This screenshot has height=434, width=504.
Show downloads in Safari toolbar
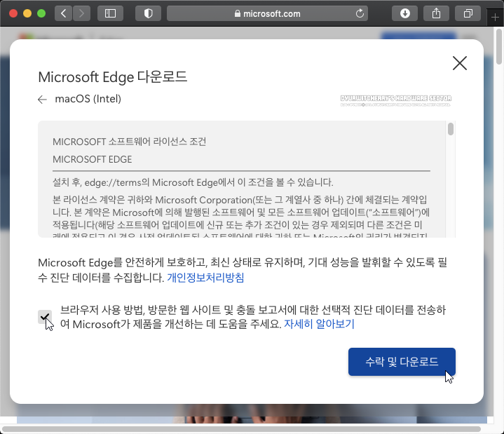(404, 13)
